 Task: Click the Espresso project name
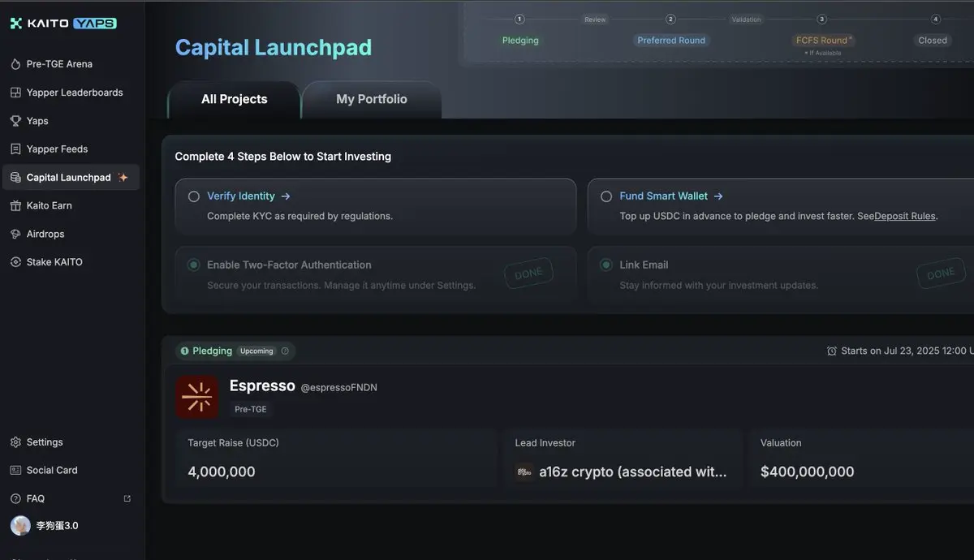click(262, 386)
